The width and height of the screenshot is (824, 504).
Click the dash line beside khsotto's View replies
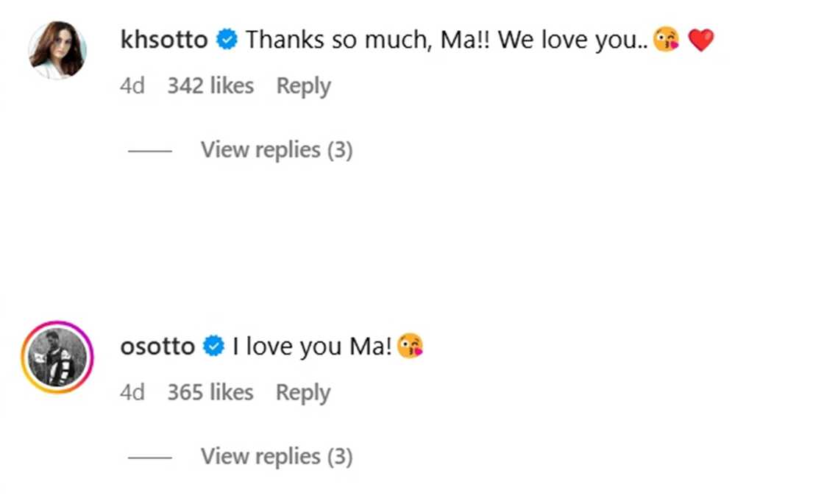coord(149,151)
